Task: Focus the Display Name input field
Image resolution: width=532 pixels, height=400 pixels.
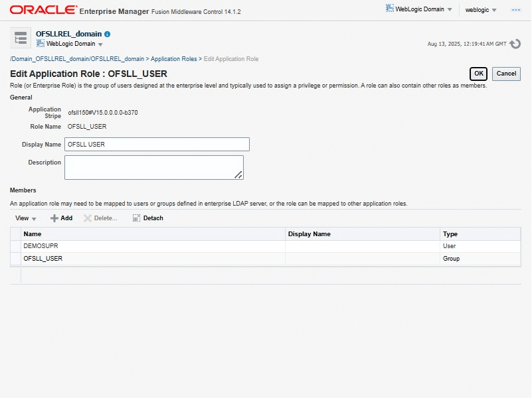Action: click(157, 145)
